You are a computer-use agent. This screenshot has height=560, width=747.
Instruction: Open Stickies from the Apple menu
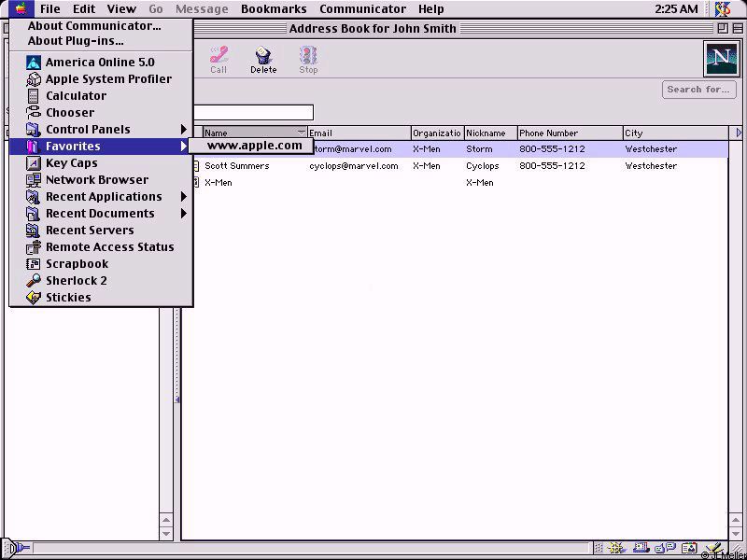68,298
